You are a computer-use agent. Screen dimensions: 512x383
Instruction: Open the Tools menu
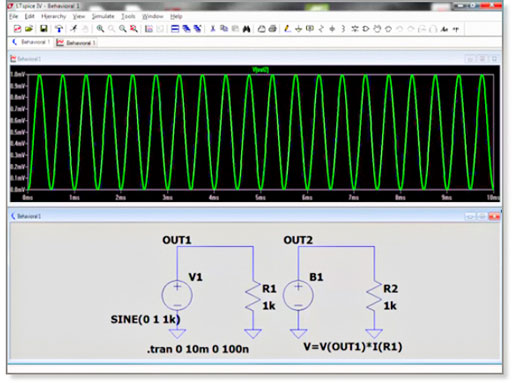pos(128,16)
